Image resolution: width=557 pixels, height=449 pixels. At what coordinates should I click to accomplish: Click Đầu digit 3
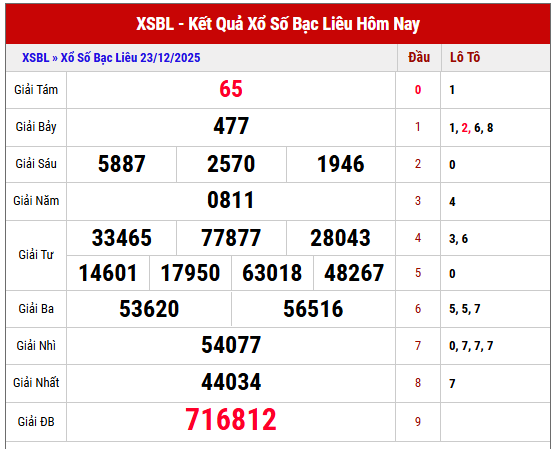coord(418,201)
